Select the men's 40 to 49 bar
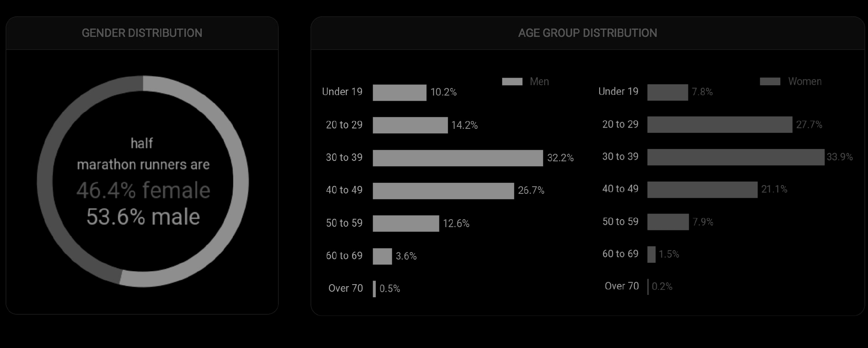 pyautogui.click(x=443, y=191)
